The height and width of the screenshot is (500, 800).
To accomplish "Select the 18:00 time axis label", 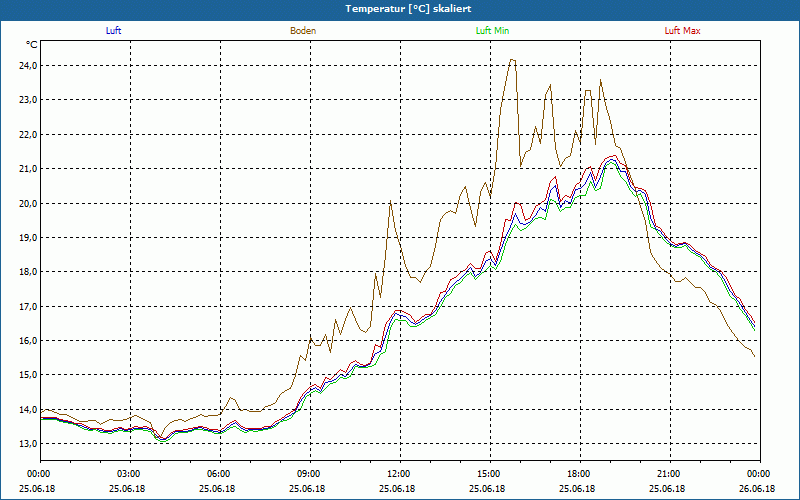I will point(579,474).
